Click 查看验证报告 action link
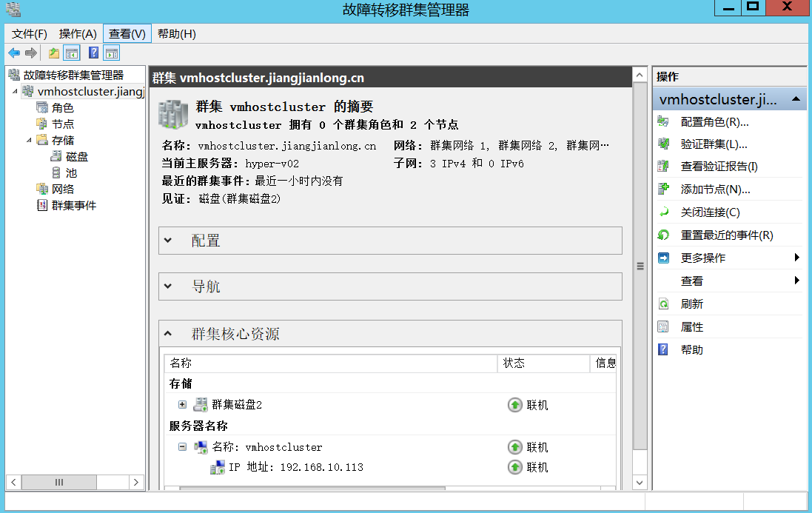812x513 pixels. [x=719, y=166]
